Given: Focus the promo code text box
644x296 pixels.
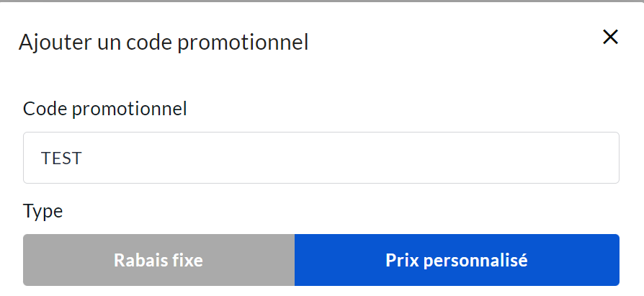Looking at the screenshot, I should (x=321, y=158).
